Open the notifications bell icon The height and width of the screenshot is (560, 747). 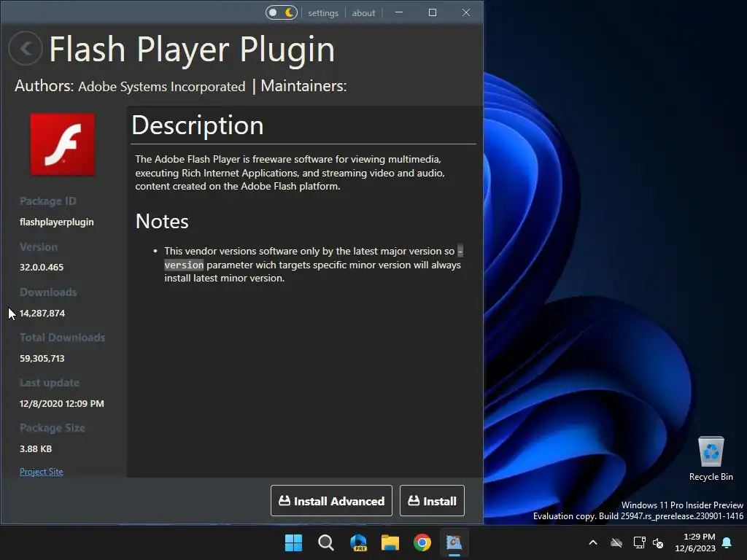(x=727, y=542)
